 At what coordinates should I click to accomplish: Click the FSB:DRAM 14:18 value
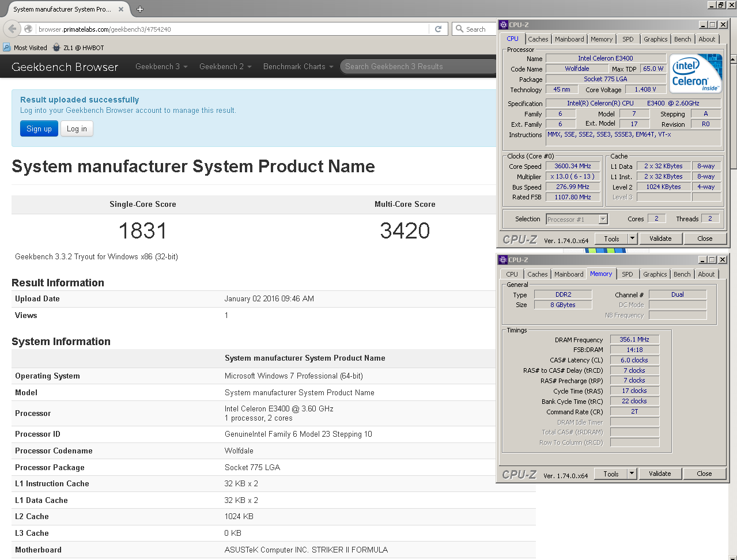click(634, 350)
